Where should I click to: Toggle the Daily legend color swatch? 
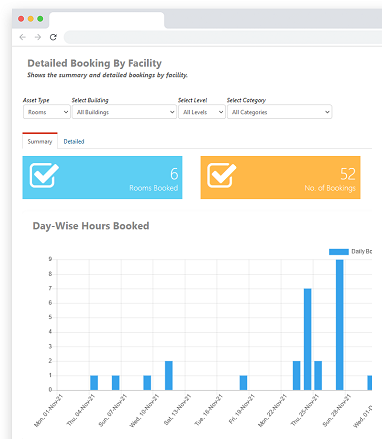coord(339,252)
